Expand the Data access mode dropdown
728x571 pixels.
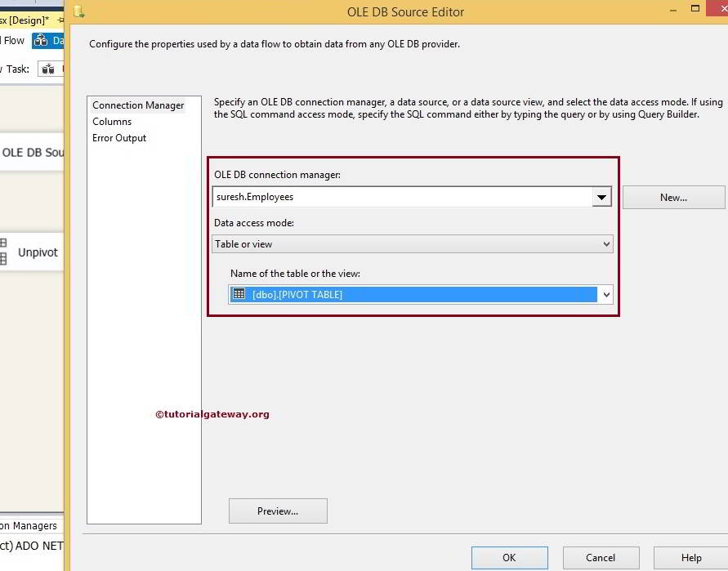605,243
